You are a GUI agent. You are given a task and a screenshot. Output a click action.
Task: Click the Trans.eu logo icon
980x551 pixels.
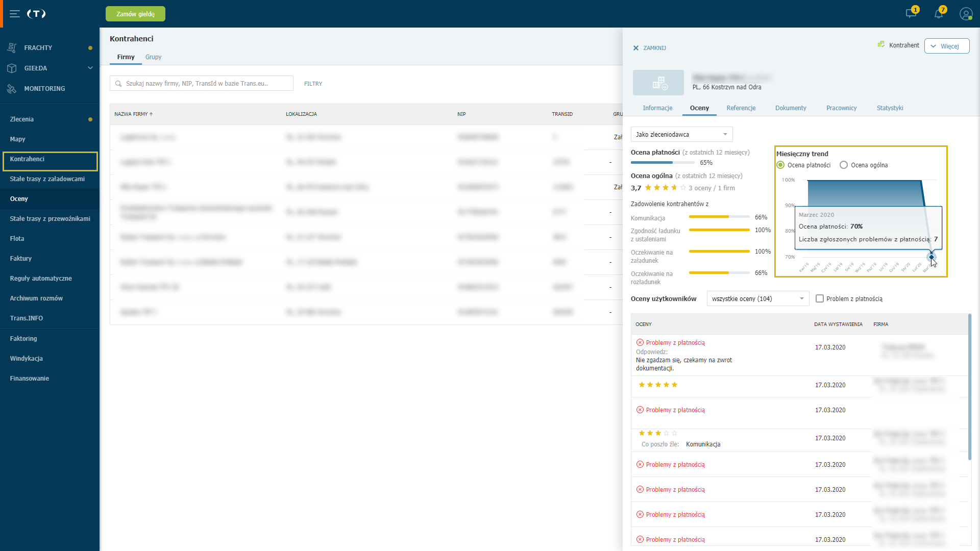[36, 14]
